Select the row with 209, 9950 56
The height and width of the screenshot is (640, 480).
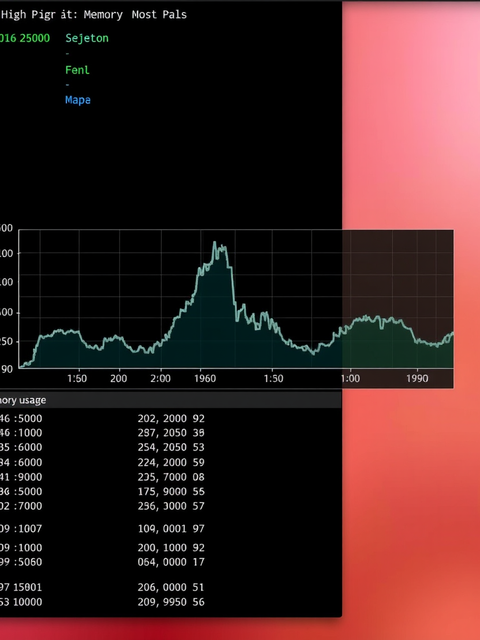click(x=171, y=602)
